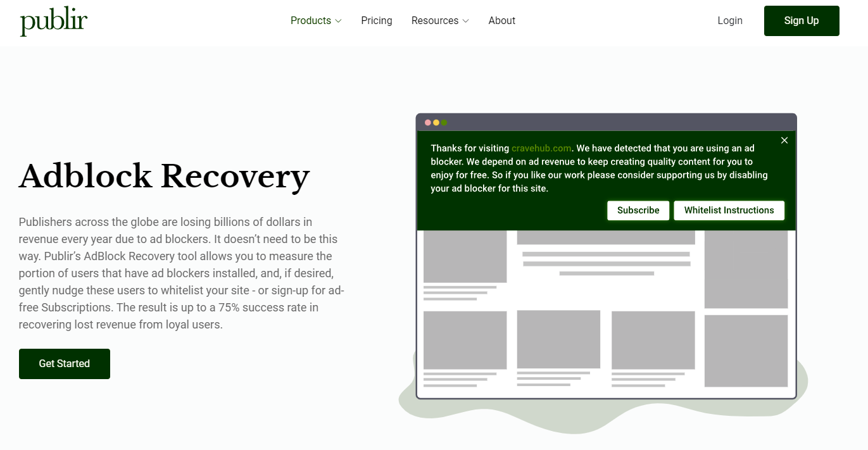Click the publir logo
Screen dimensions: 868x450
pos(54,22)
